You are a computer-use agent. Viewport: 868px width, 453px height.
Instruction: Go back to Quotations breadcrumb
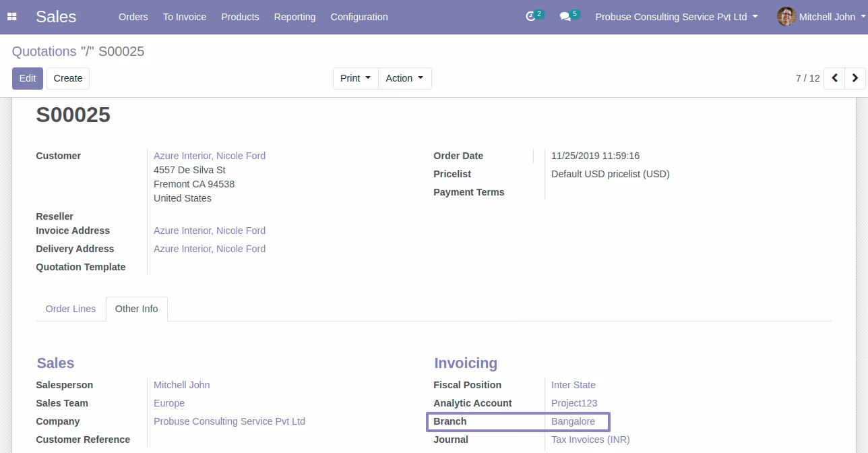(x=44, y=51)
